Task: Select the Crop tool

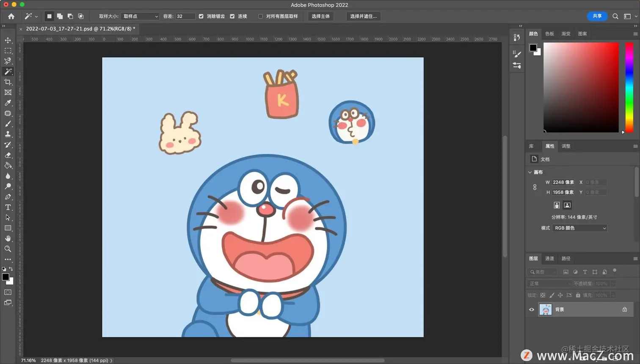Action: (8, 82)
